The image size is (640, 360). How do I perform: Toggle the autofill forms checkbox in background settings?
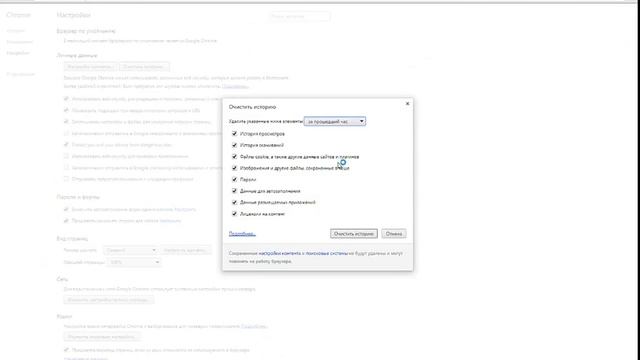(x=66, y=209)
